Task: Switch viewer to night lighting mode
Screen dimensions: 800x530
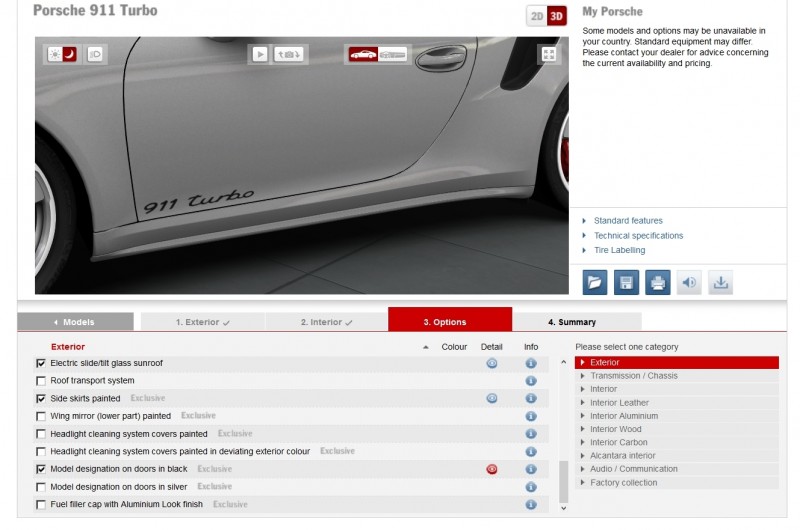Action: (69, 54)
